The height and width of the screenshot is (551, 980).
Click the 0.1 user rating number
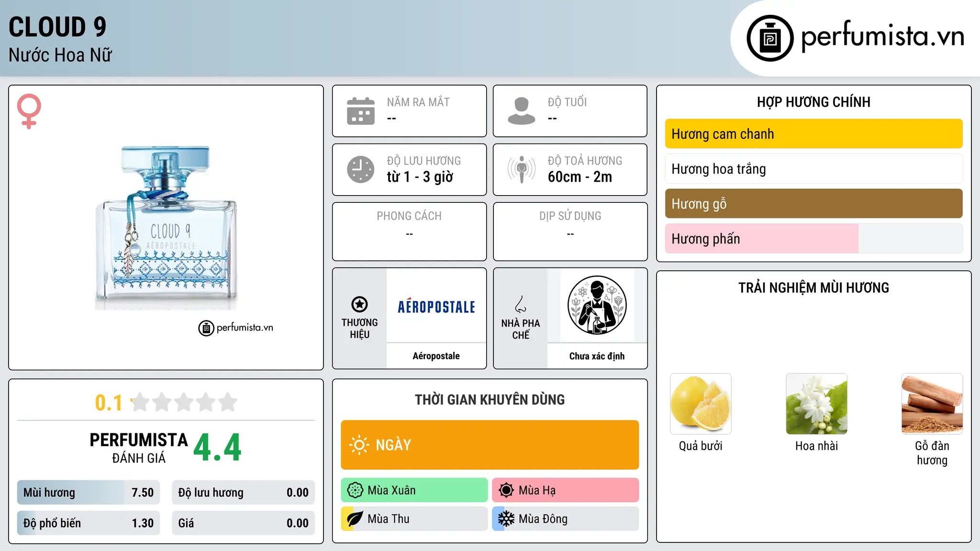point(109,403)
